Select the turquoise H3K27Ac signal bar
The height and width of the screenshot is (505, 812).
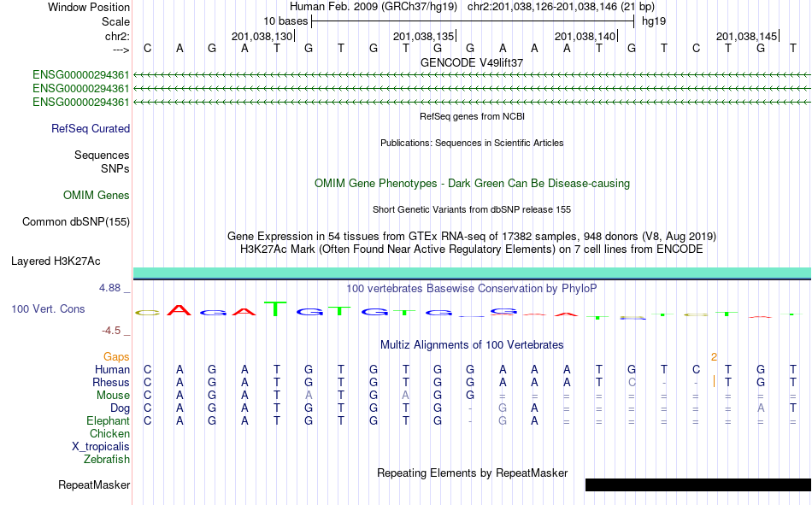(x=472, y=273)
